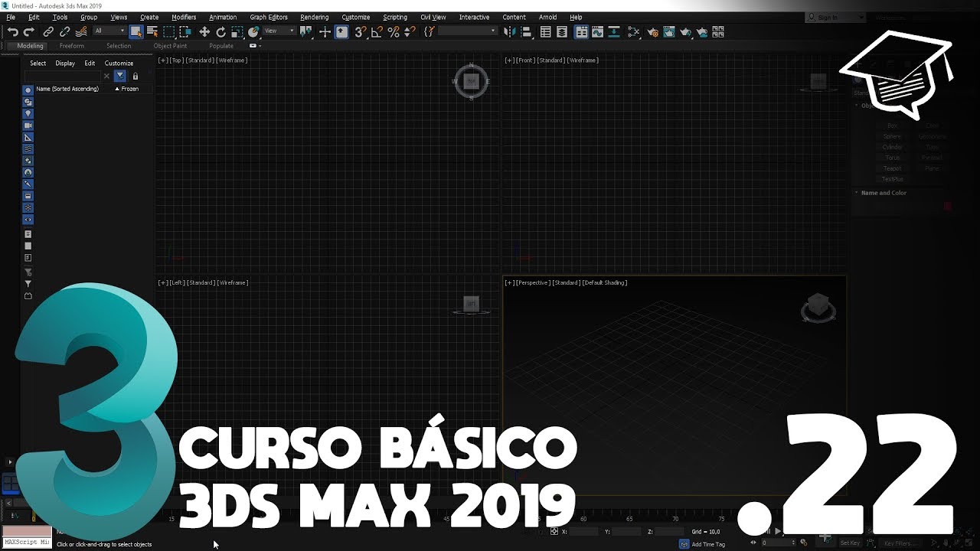Viewport: 980px width, 551px height.
Task: Open the Scene Explorer Display menu
Action: (x=65, y=64)
